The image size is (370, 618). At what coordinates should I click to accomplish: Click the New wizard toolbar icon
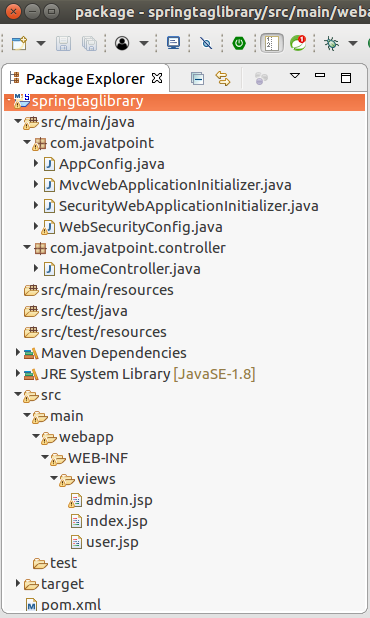[x=19, y=43]
